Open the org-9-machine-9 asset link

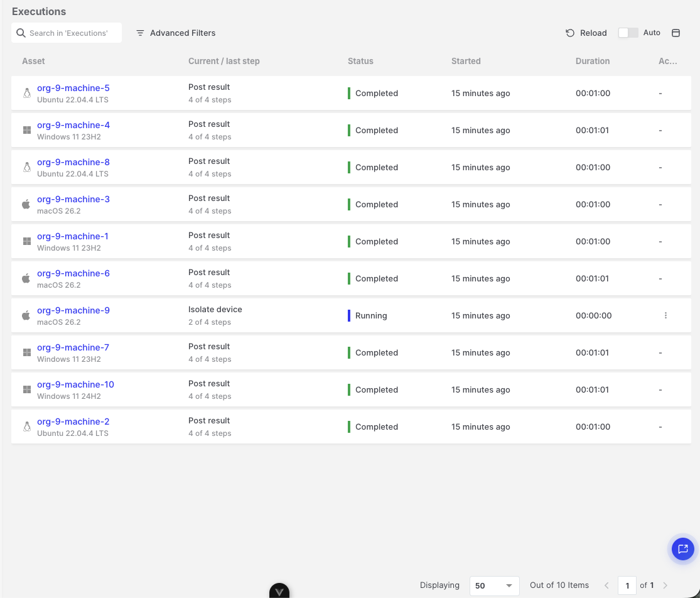[73, 310]
